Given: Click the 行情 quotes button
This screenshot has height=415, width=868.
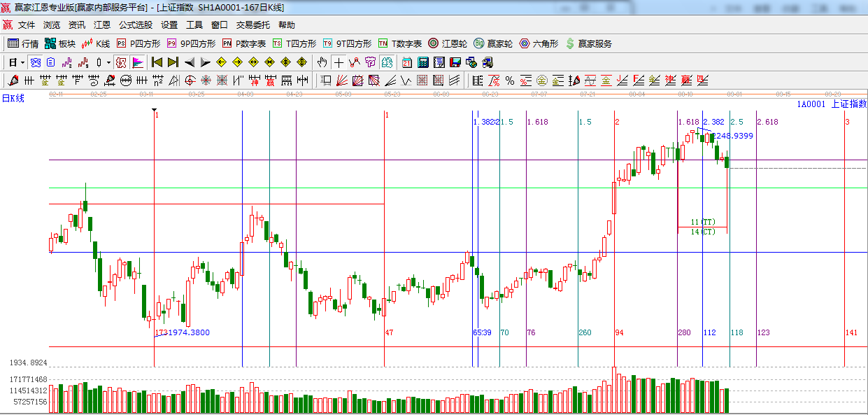Looking at the screenshot, I should coord(23,43).
